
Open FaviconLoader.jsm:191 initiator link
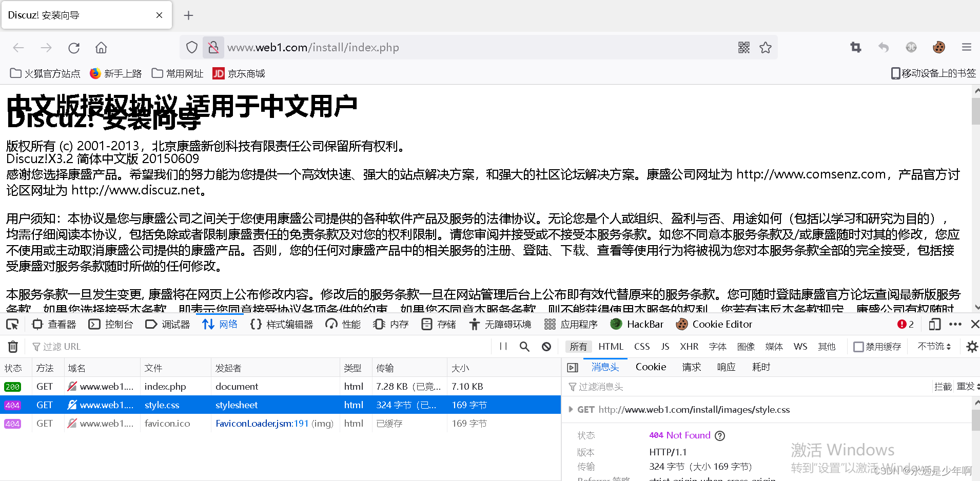click(x=262, y=424)
